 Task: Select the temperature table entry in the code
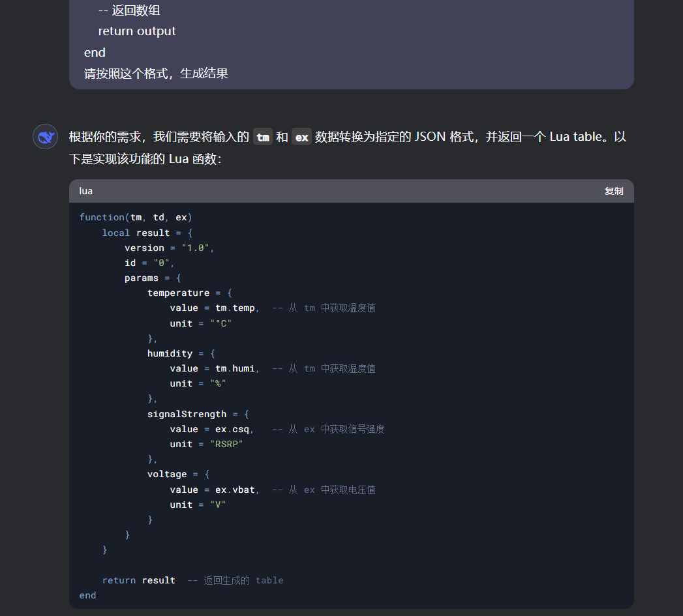coord(189,293)
